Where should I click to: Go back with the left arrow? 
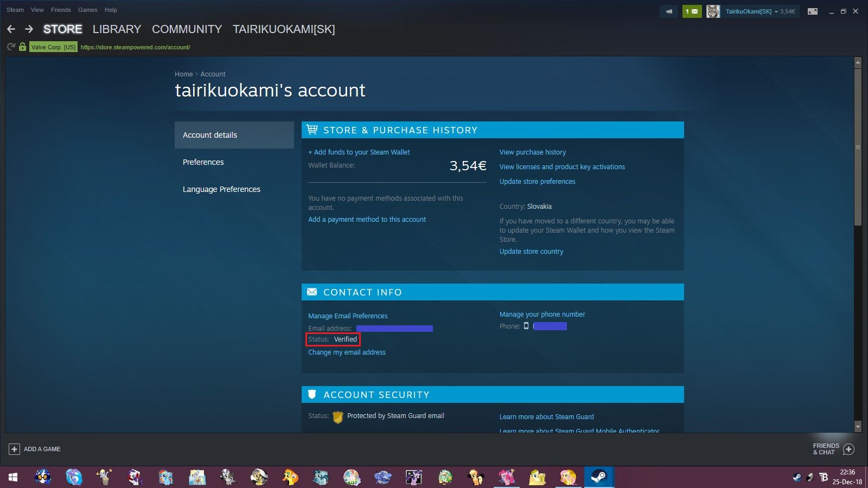11,29
